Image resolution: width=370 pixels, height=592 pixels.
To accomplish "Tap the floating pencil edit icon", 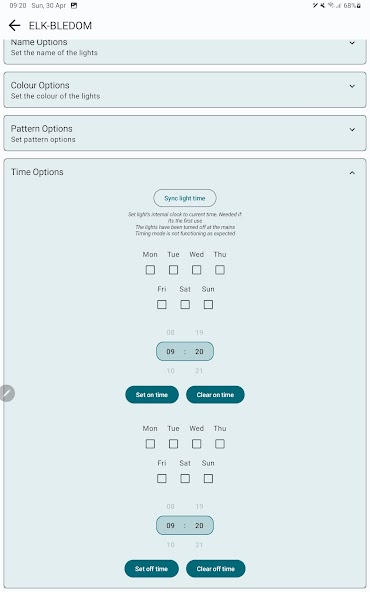I will pyautogui.click(x=7, y=393).
